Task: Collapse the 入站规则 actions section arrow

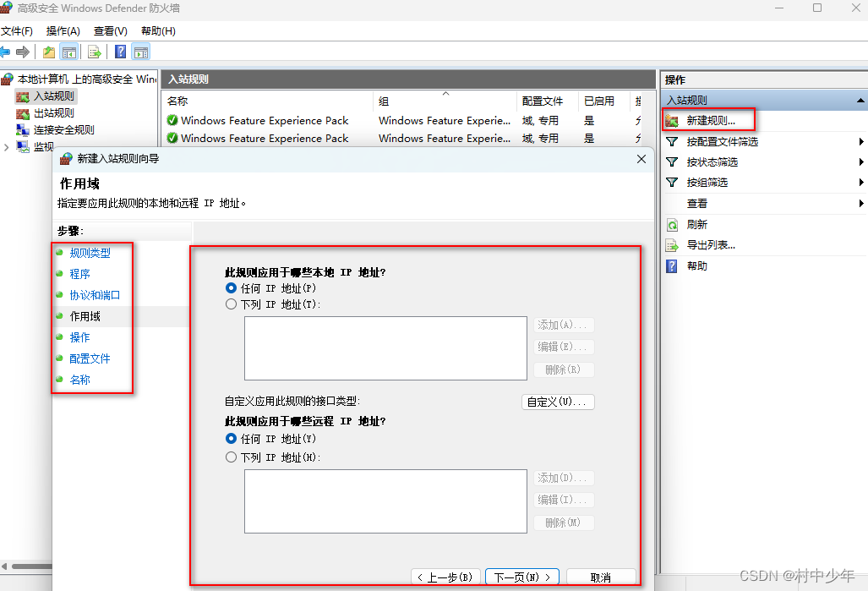Action: (860, 101)
